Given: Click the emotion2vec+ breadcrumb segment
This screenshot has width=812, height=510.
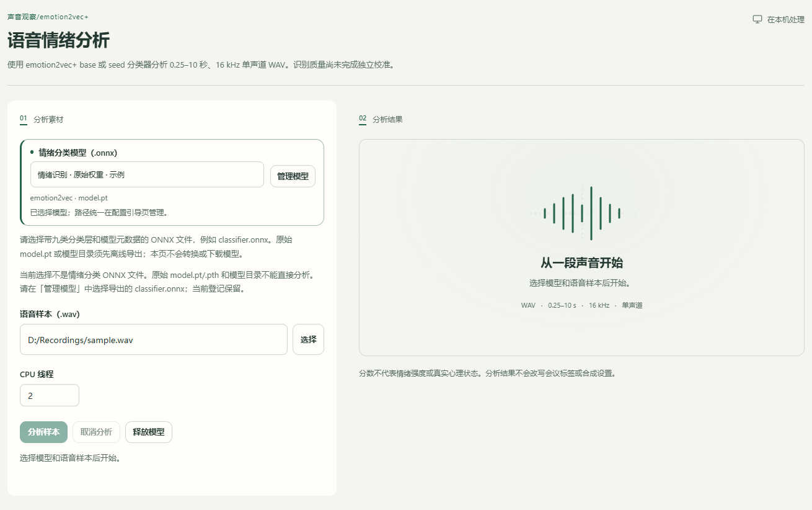Looking at the screenshot, I should coord(64,17).
